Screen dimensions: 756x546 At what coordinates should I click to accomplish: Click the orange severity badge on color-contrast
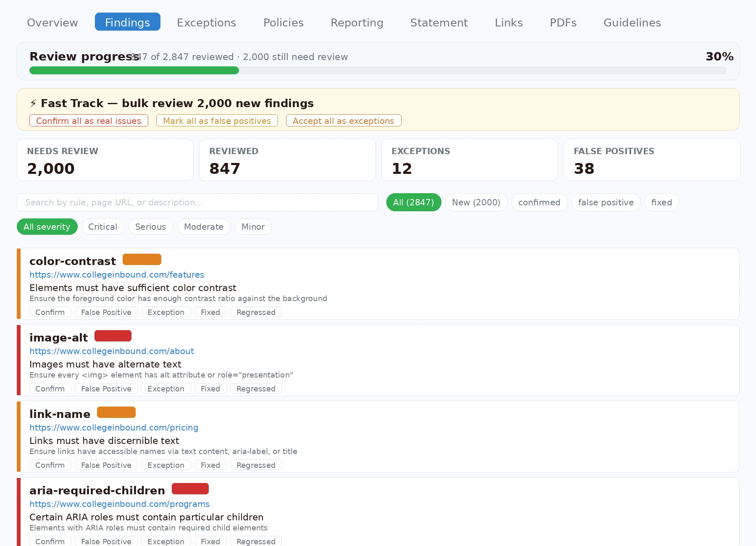pos(142,260)
